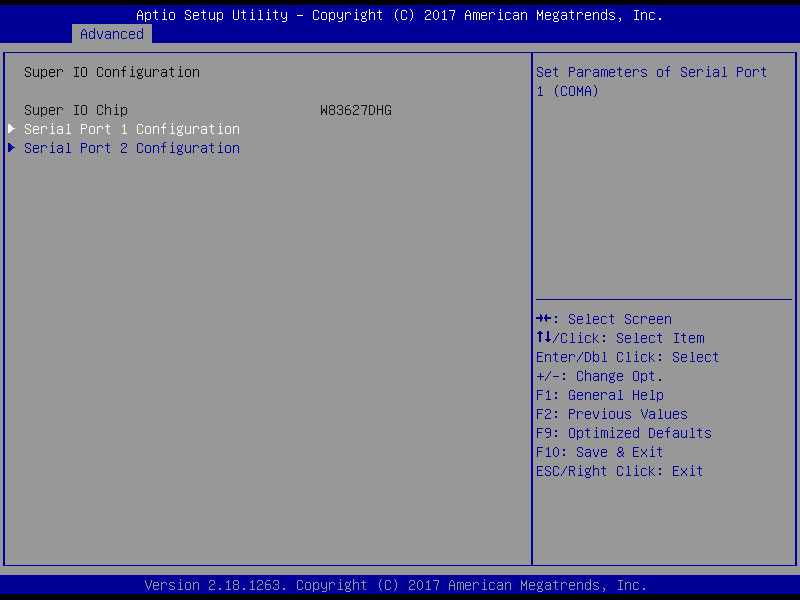This screenshot has height=600, width=800.
Task: Click the Aptio Setup Utility title text
Action: pyautogui.click(x=399, y=15)
